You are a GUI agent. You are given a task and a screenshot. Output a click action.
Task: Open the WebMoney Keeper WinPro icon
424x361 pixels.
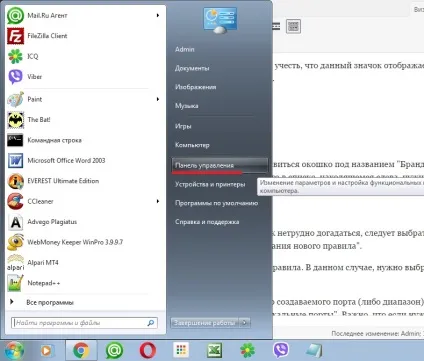[x=15, y=242]
